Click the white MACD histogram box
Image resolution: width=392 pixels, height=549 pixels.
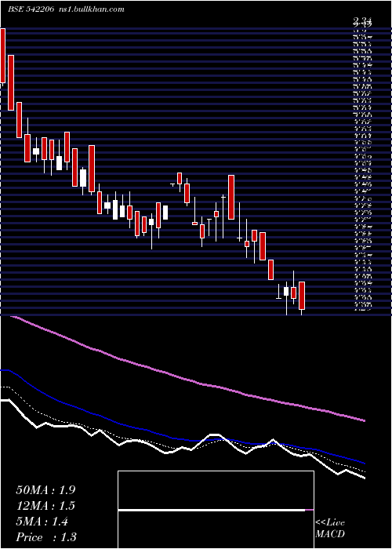(216, 510)
